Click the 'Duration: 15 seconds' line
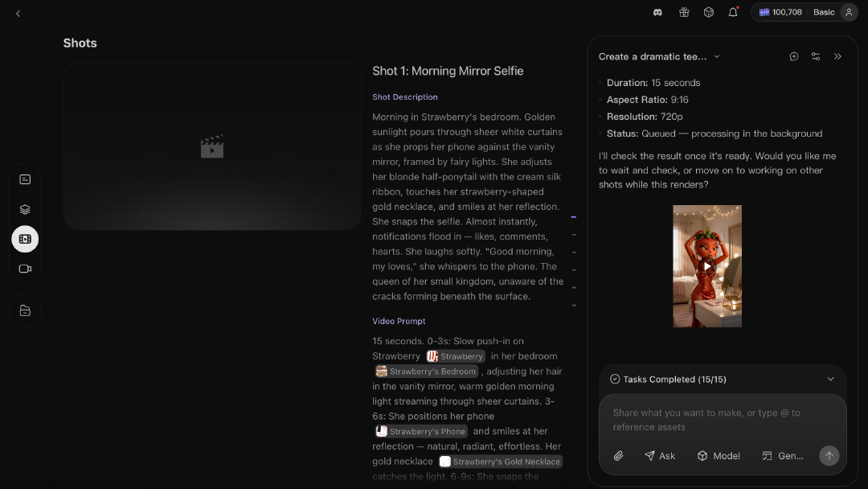 653,83
